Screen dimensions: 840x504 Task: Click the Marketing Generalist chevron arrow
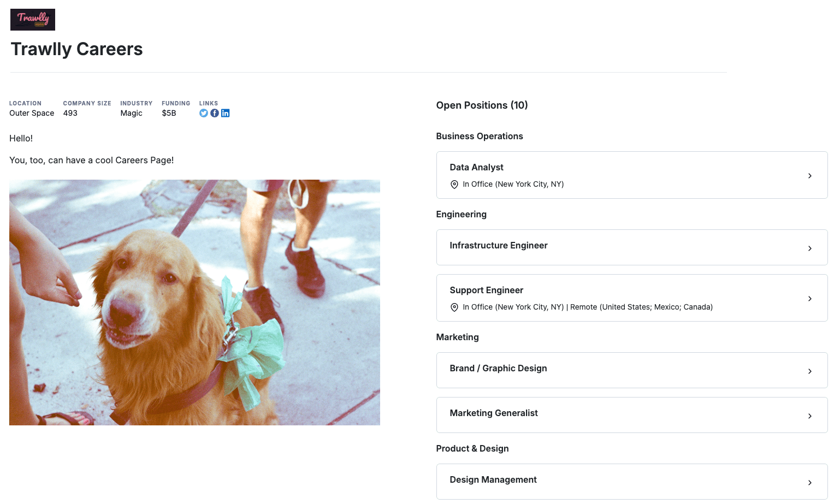[809, 416]
